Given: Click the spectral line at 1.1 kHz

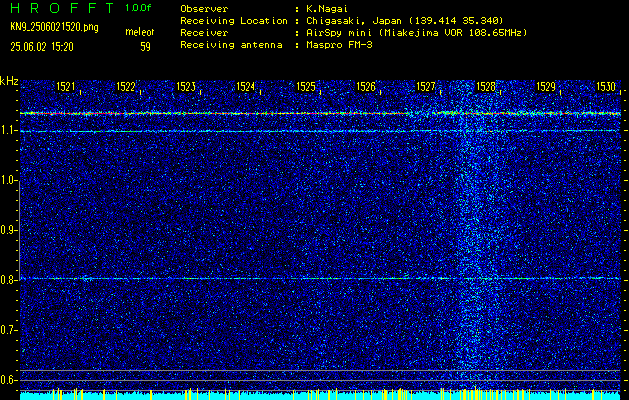Looking at the screenshot, I should point(320,131).
